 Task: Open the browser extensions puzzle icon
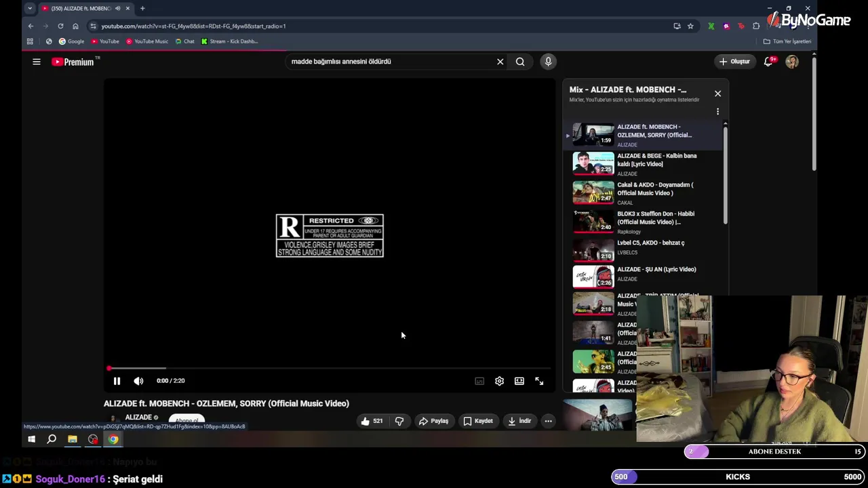tap(756, 26)
